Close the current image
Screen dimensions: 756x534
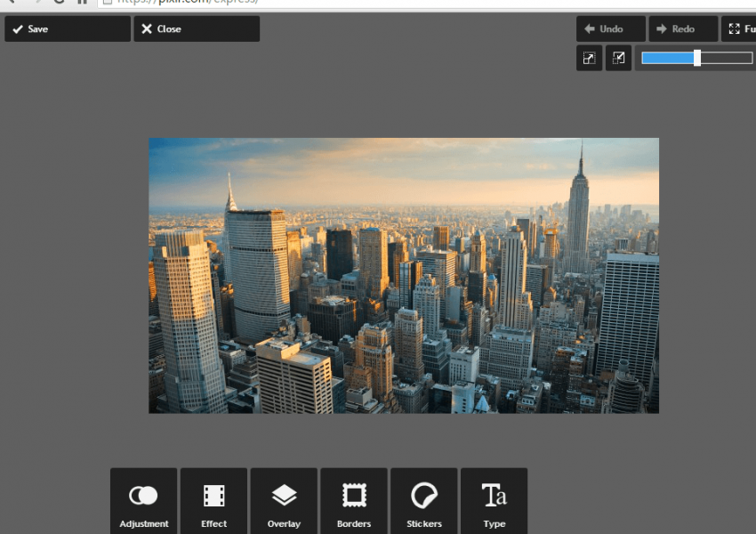point(197,28)
